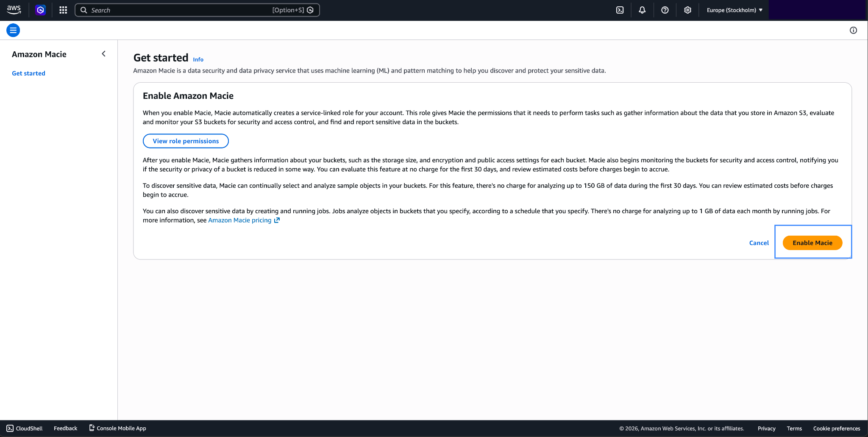Select Get started in sidebar

click(x=28, y=73)
